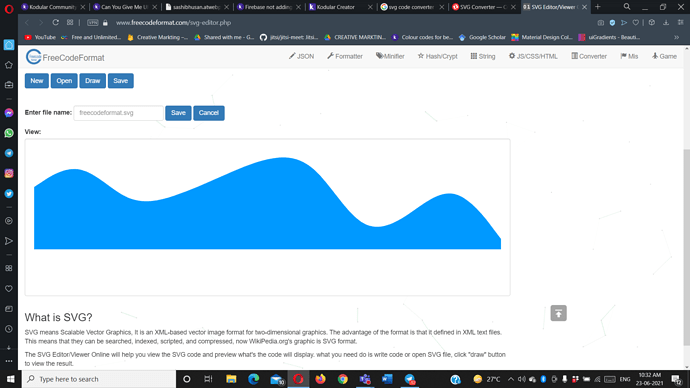The height and width of the screenshot is (388, 690).
Task: Open the Formatter menu
Action: (345, 56)
